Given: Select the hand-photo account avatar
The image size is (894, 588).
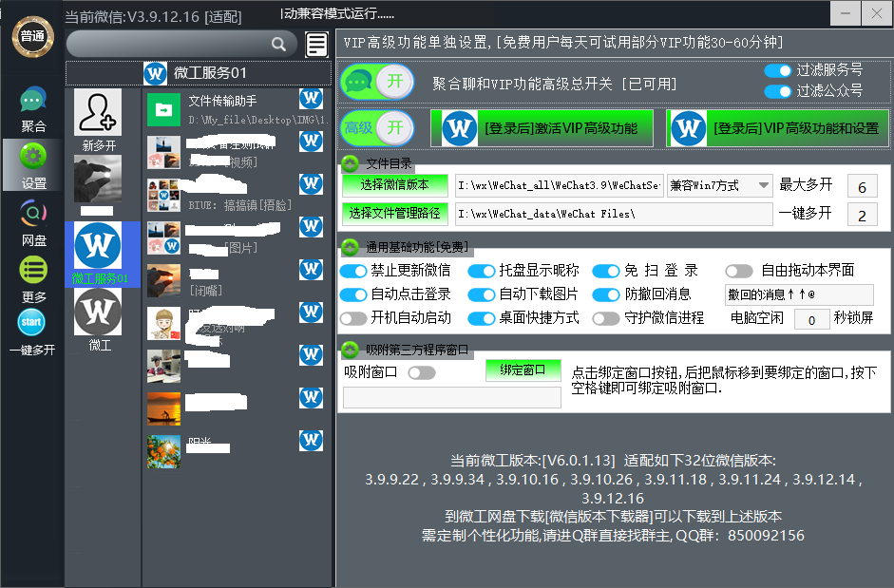Looking at the screenshot, I should [x=98, y=179].
